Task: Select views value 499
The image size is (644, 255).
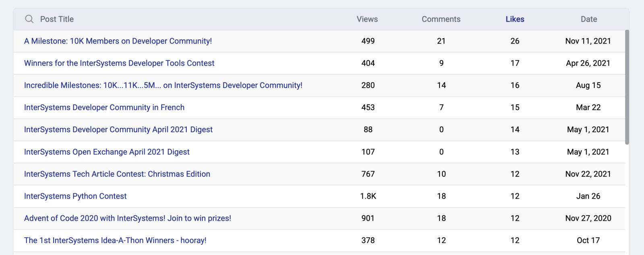Action: coord(368,41)
